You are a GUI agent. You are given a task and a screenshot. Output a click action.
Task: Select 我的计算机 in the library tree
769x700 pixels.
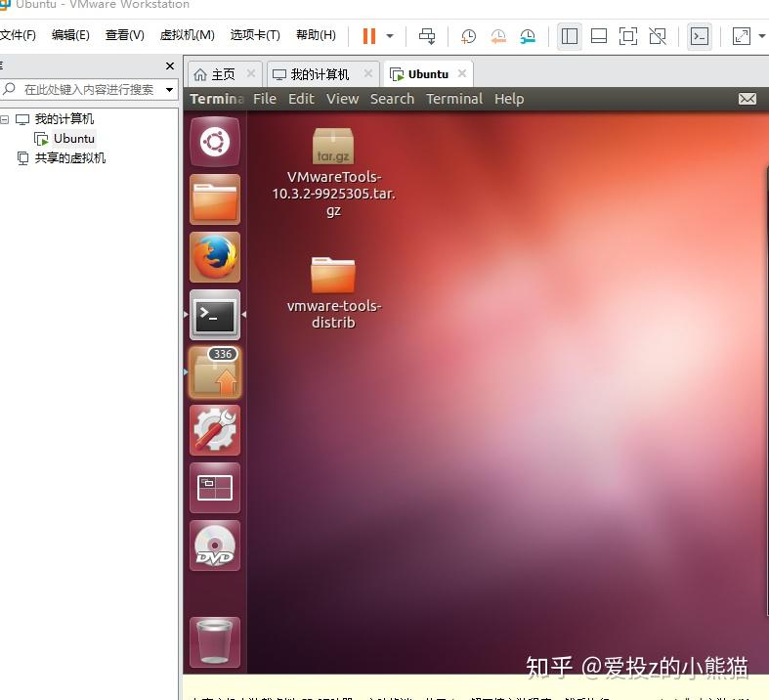click(64, 118)
